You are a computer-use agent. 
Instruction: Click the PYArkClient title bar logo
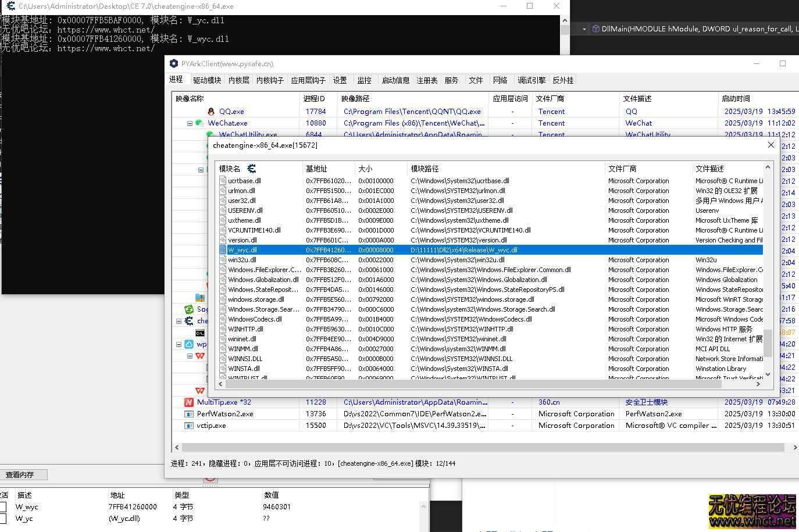pos(173,63)
